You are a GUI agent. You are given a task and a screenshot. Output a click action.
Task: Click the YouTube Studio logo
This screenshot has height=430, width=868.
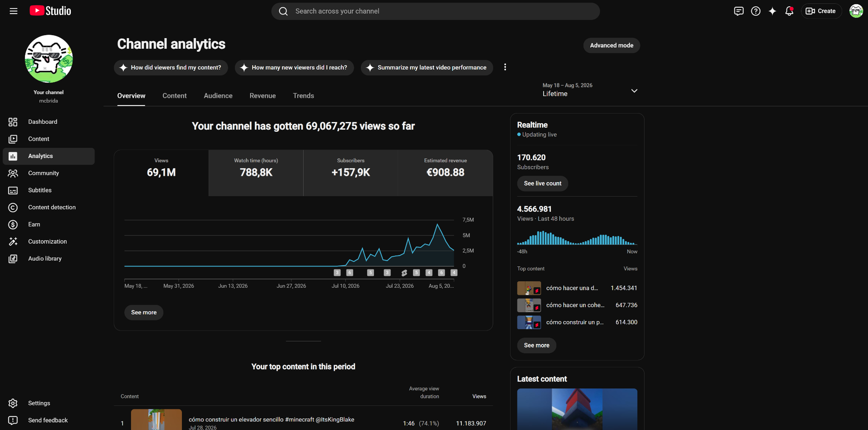(50, 11)
